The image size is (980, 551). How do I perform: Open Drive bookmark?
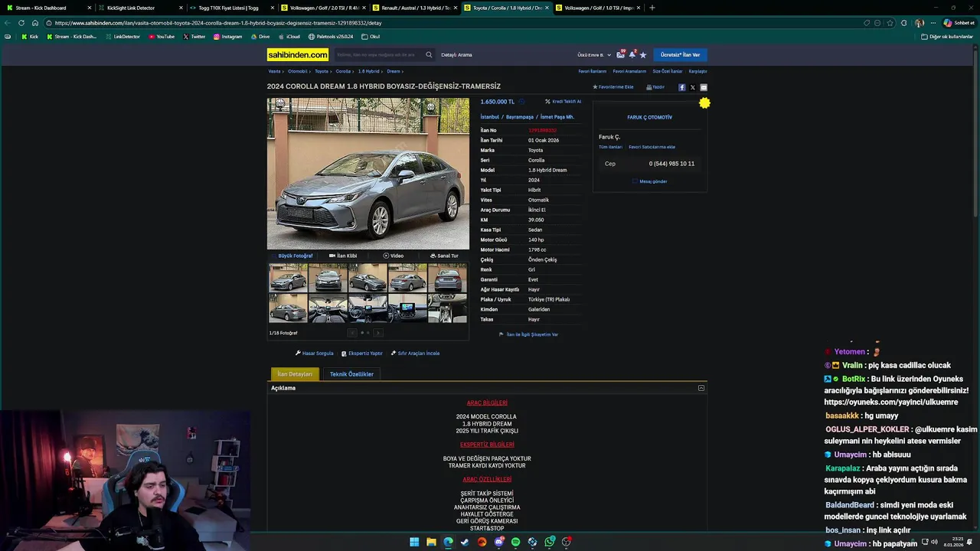pyautogui.click(x=260, y=37)
